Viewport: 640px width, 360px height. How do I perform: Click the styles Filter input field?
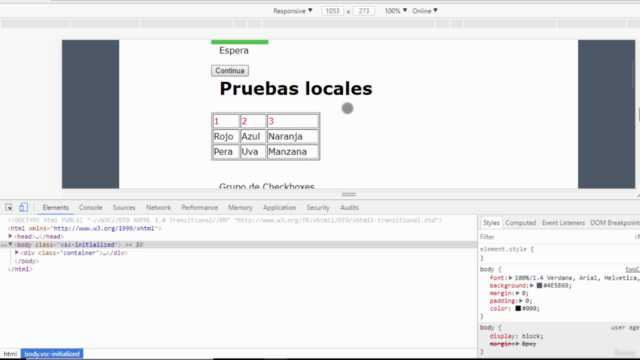555,237
